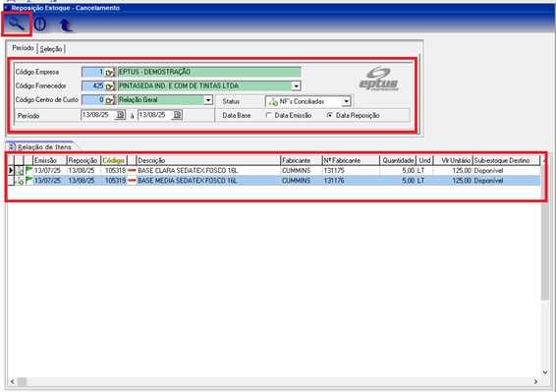Open lookup icon beside Código Empresa
The height and width of the screenshot is (392, 556).
click(110, 72)
